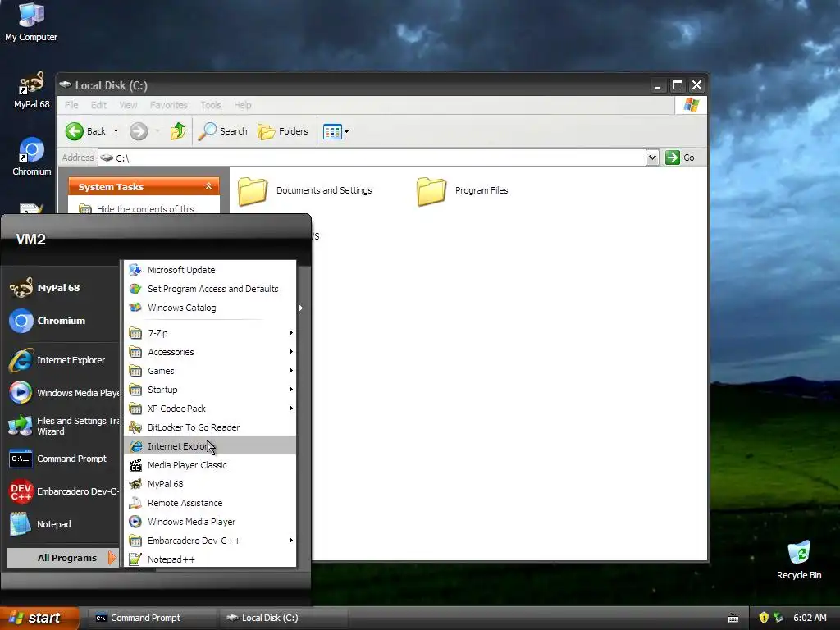Click the taskbar clock 6:02 AM
Viewport: 840px width, 630px height.
tap(810, 618)
